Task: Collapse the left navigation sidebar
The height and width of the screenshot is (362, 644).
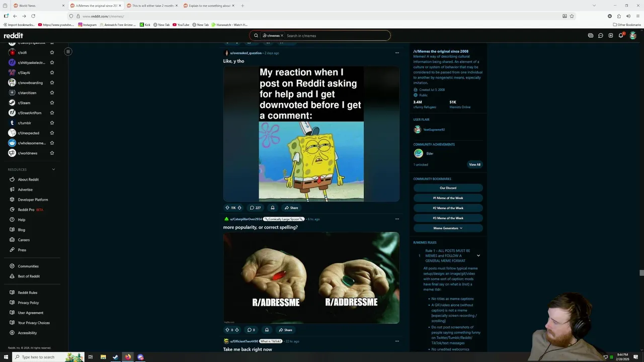Action: [68, 51]
